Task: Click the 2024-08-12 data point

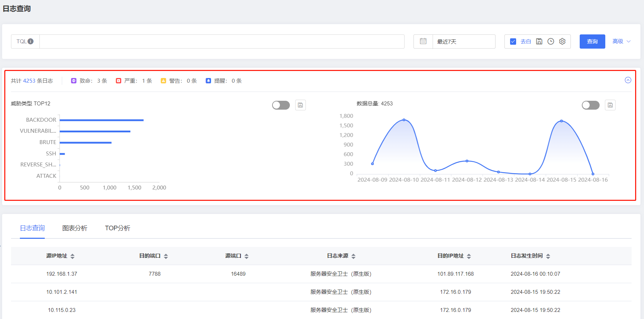Action: coord(467,161)
